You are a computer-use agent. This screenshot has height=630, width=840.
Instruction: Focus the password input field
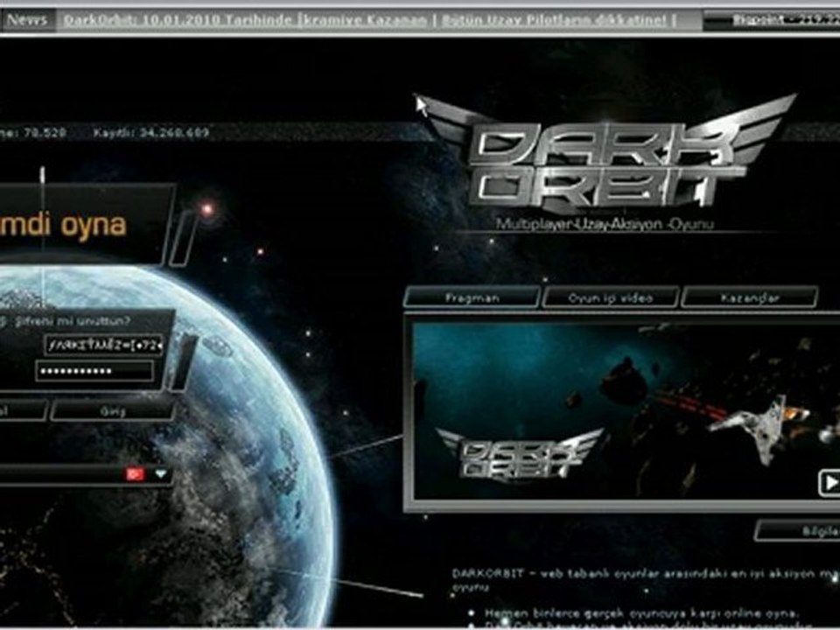(94, 371)
